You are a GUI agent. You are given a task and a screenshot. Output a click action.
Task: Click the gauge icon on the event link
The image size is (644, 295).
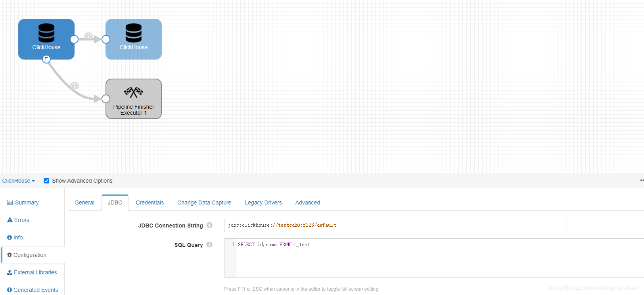coord(75,85)
